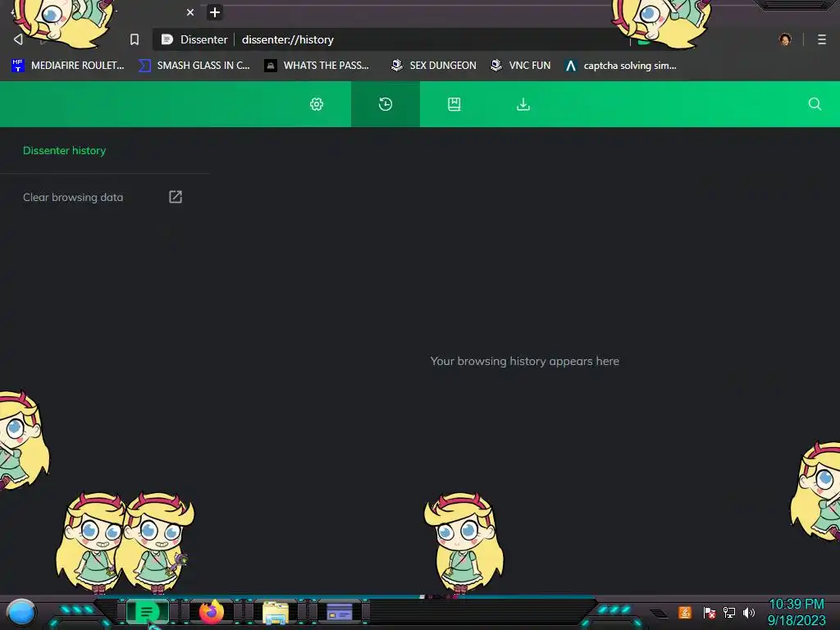Click the purple window app taskbar icon
Viewport: 840px width, 630px height.
coord(339,612)
